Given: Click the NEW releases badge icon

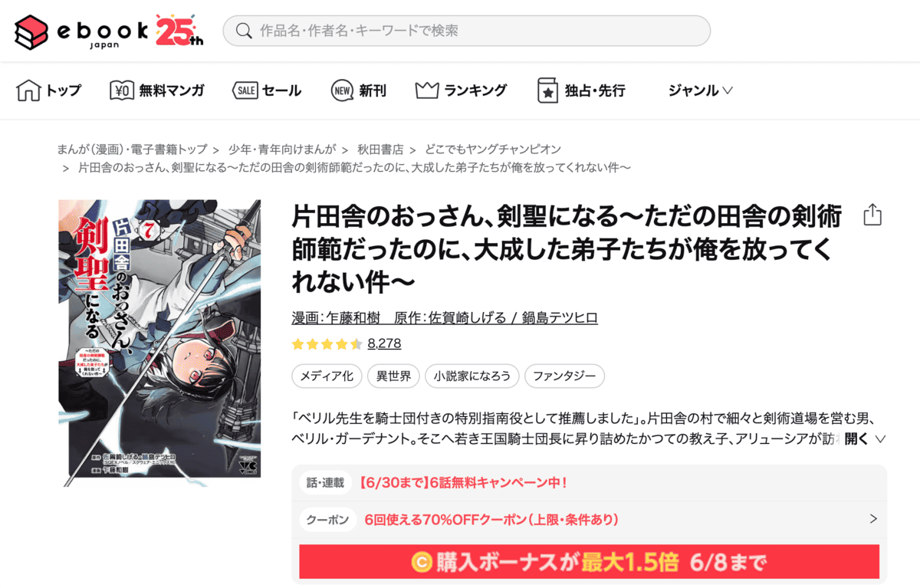Looking at the screenshot, I should 343,90.
